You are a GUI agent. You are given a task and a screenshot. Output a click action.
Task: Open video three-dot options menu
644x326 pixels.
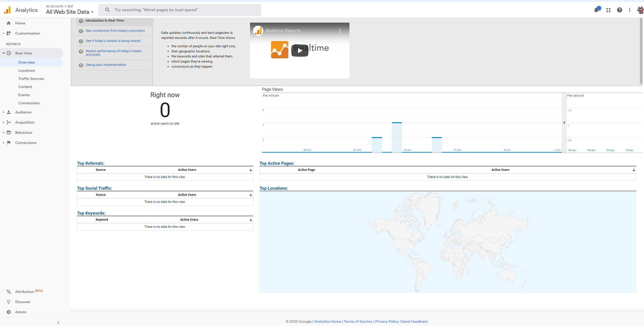(340, 31)
